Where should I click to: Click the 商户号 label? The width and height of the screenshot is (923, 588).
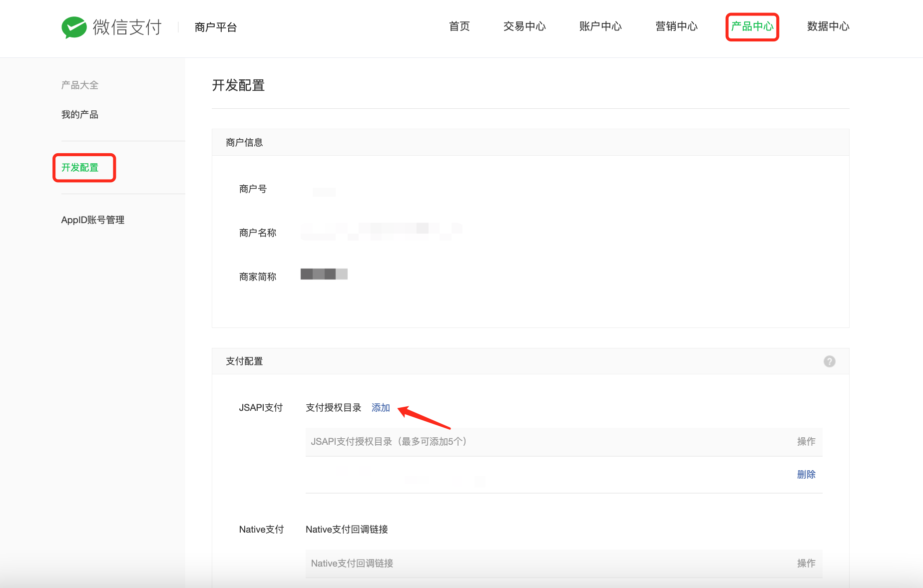coord(253,189)
